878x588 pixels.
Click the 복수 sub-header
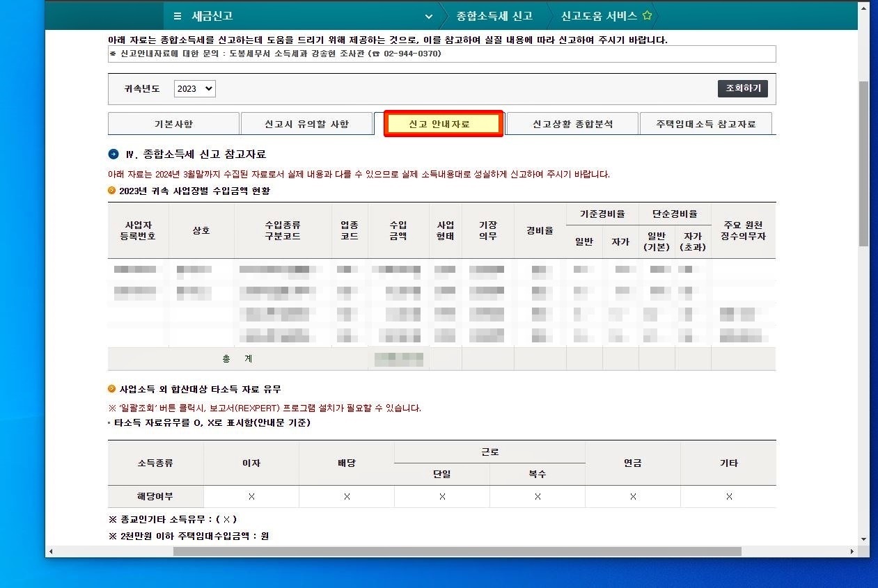[x=537, y=474]
